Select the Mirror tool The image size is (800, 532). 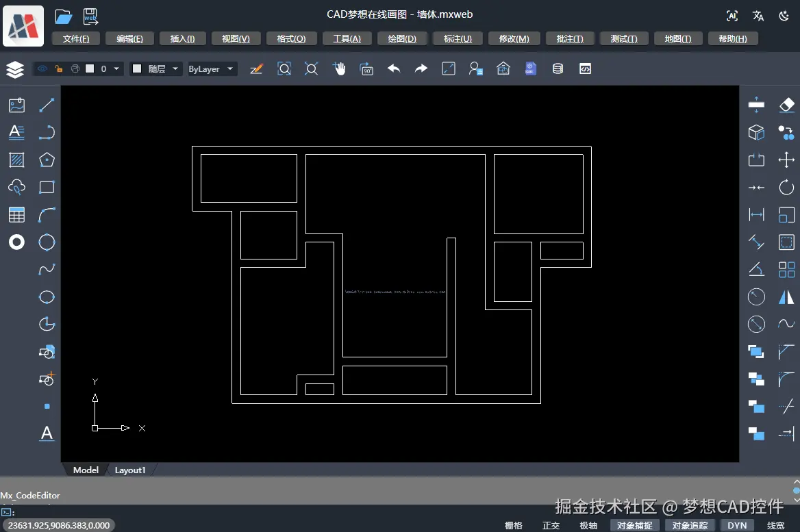(786, 297)
